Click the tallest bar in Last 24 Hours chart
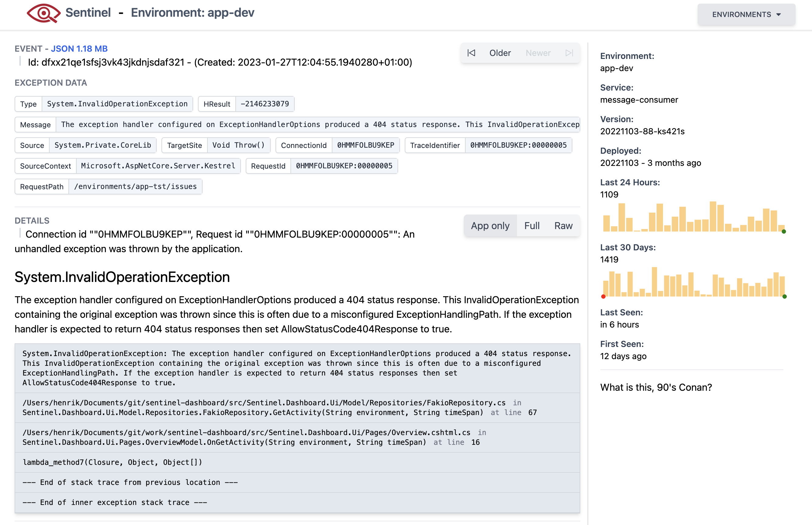 click(x=713, y=217)
